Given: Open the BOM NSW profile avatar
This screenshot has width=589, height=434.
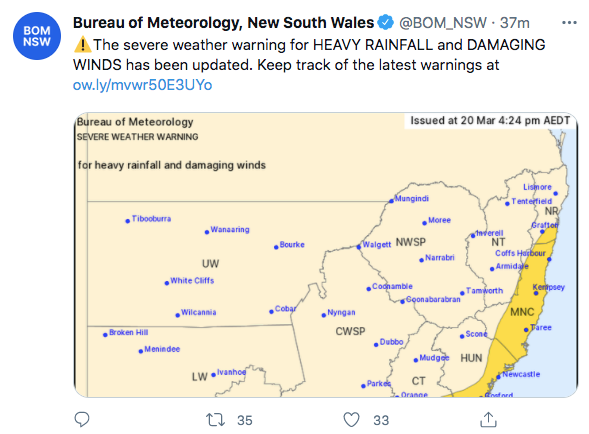Looking at the screenshot, I should pyautogui.click(x=37, y=36).
